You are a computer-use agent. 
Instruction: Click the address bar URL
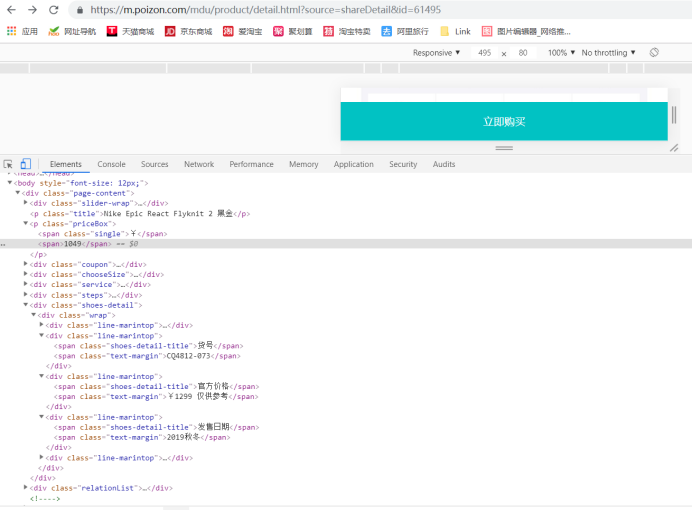pos(265,10)
